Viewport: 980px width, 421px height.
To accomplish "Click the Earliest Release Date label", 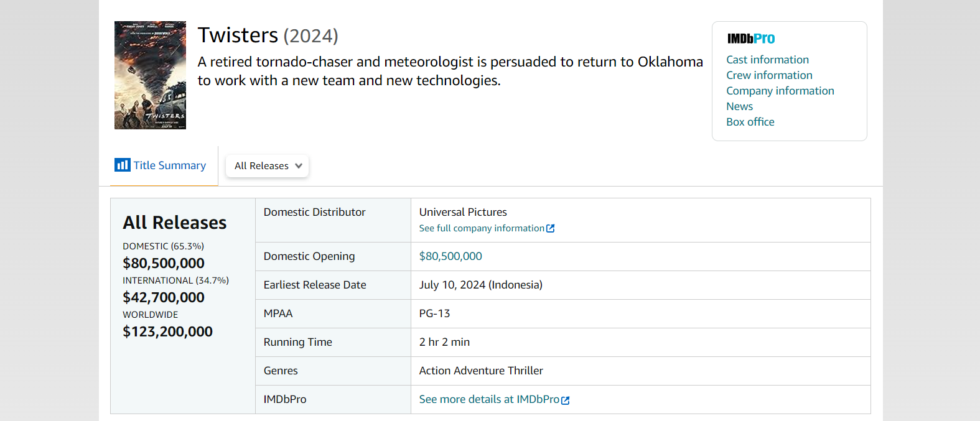I will pos(315,285).
